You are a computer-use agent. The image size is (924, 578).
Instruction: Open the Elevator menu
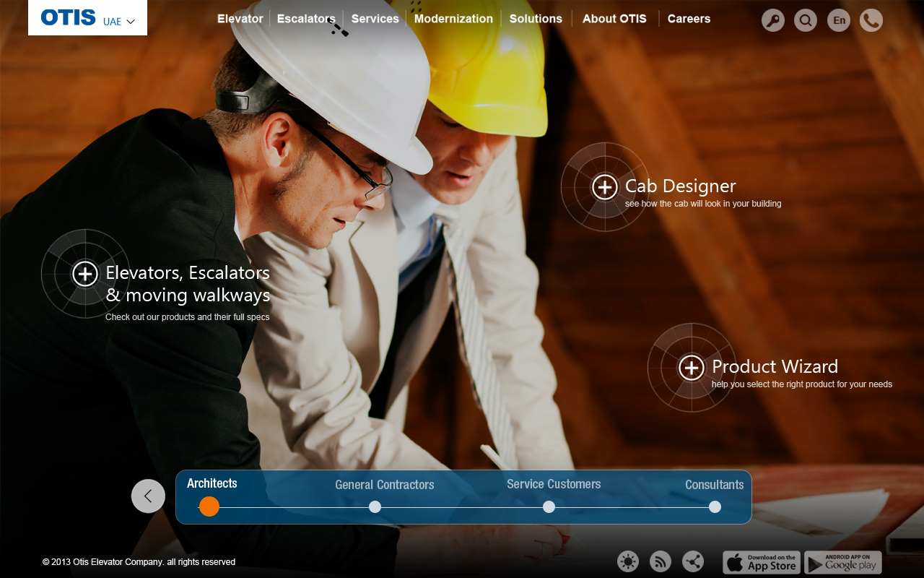coord(240,19)
